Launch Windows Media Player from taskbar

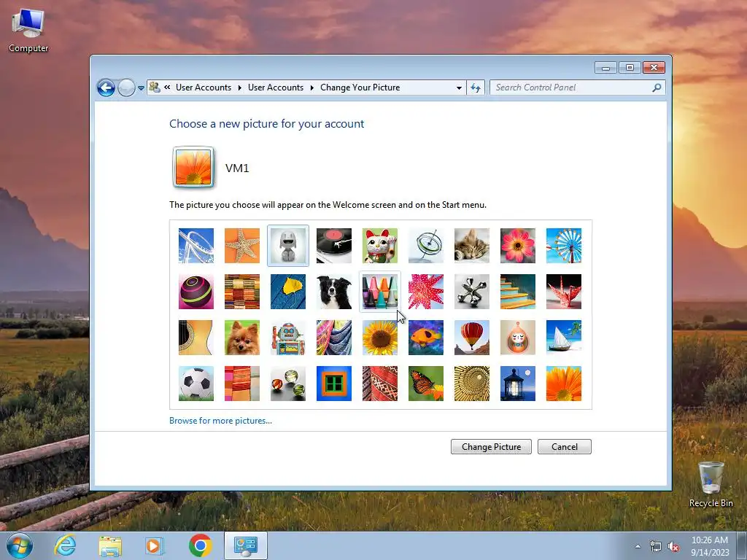[x=155, y=545]
